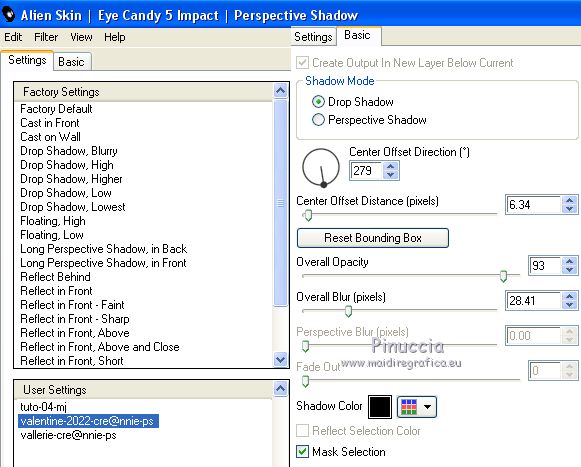Click the Overall Opacity slider handle
The width and height of the screenshot is (581, 467).
(503, 276)
